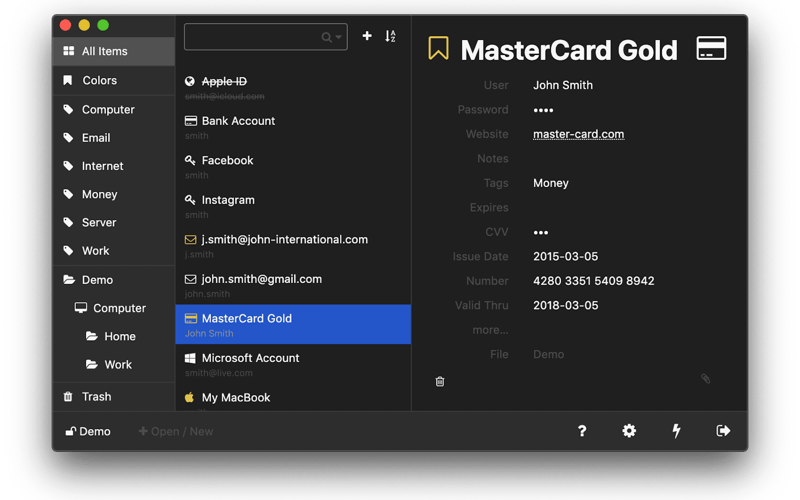The height and width of the screenshot is (500, 800).
Task: Filter by the Computer tag
Action: 114,109
